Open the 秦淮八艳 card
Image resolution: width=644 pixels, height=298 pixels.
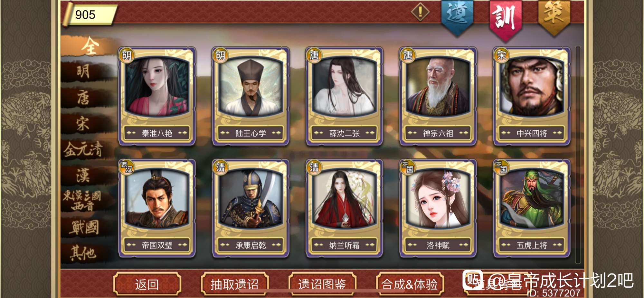pyautogui.click(x=157, y=96)
